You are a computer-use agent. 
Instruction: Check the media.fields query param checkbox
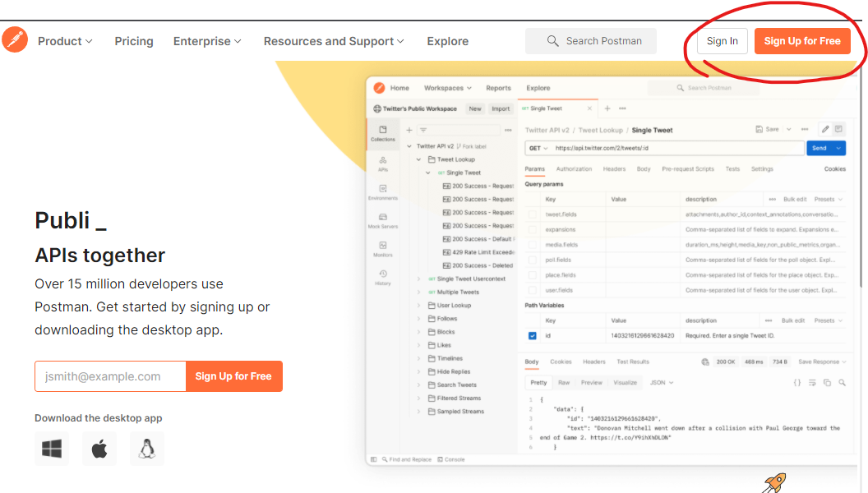pos(532,245)
